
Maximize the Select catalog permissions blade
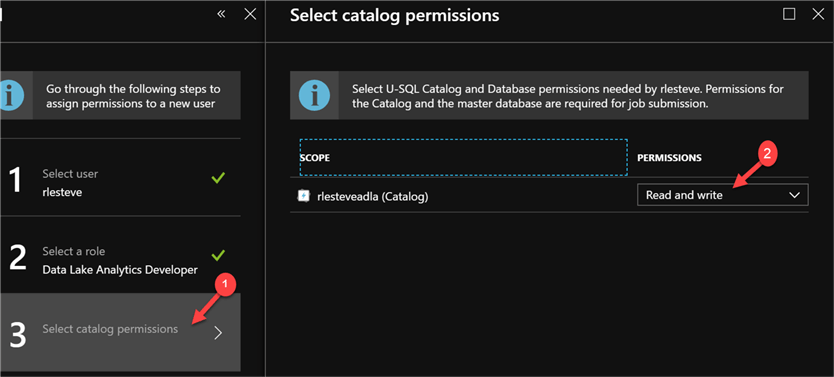pyautogui.click(x=789, y=14)
